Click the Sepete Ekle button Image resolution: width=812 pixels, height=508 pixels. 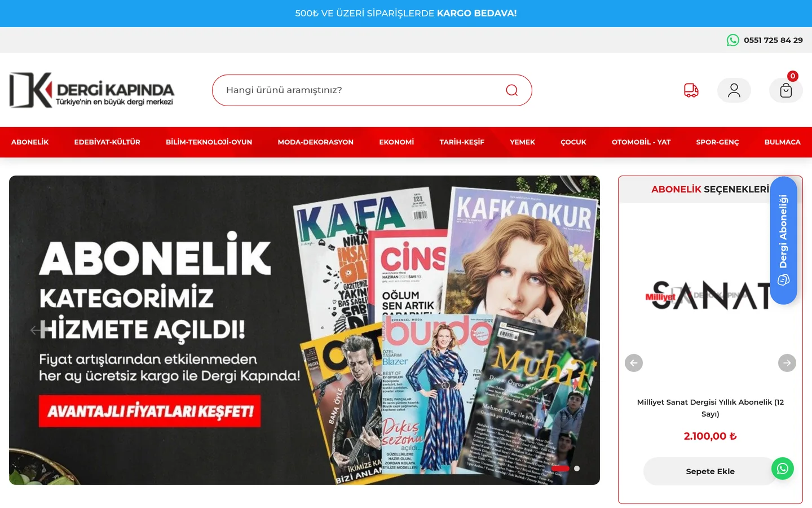point(710,471)
